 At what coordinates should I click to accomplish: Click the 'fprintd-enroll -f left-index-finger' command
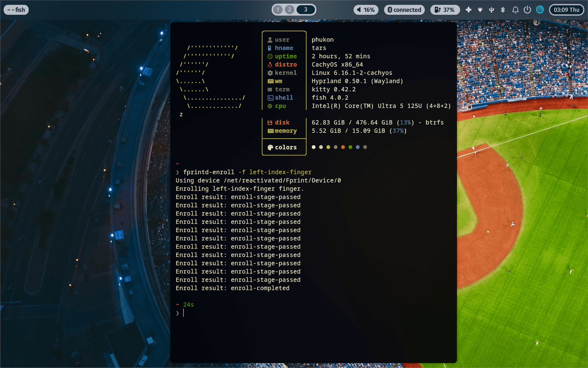(247, 172)
